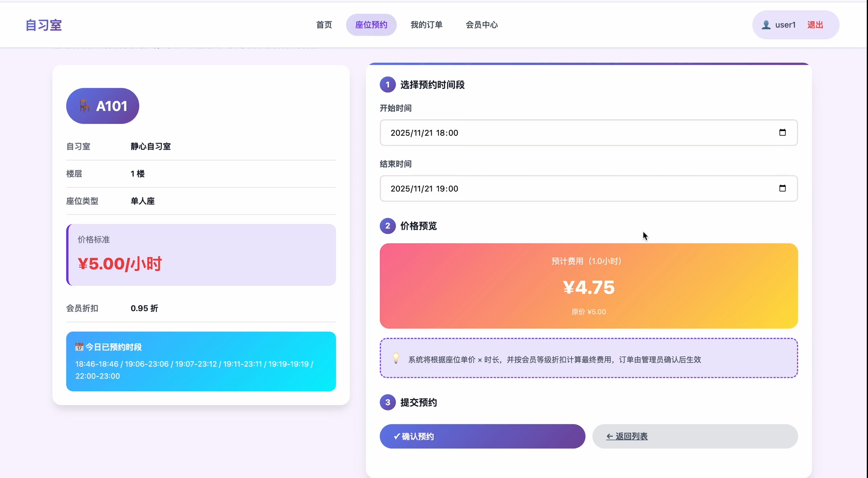Click the ¥4.75 price preview card
This screenshot has width=868, height=478.
pos(588,286)
